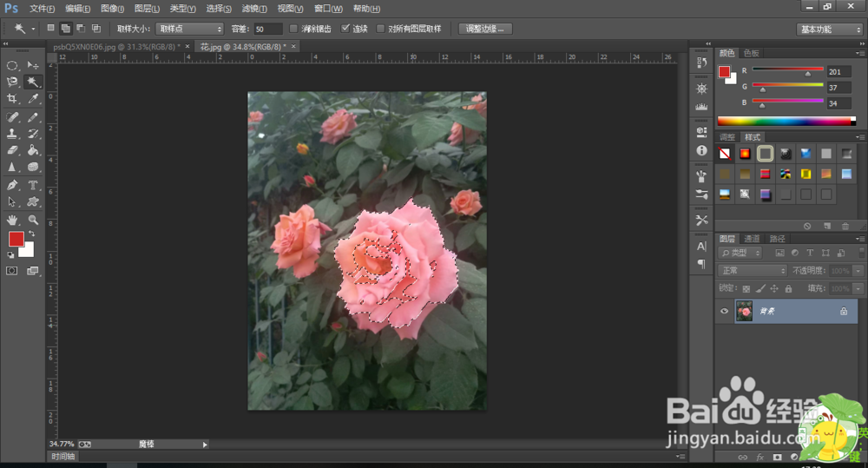Activate the Zoom magnifier tool
Screen dimensions: 868x468
click(33, 220)
